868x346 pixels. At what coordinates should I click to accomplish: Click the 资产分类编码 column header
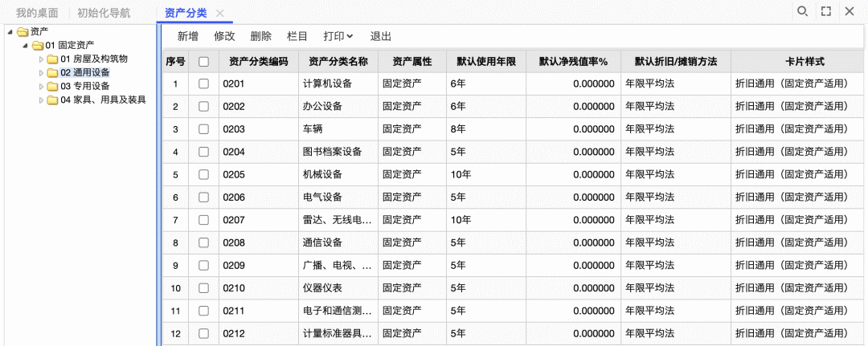(259, 62)
